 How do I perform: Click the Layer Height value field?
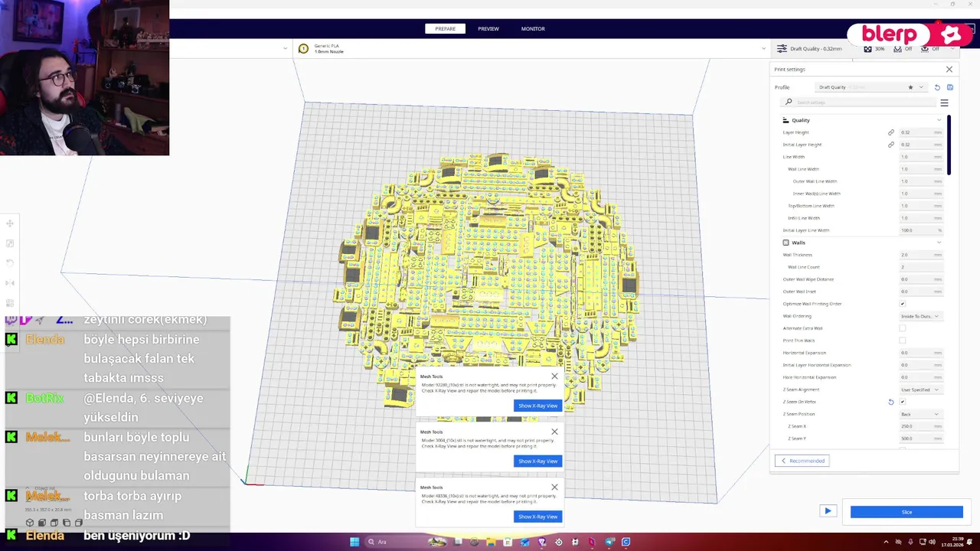(920, 132)
